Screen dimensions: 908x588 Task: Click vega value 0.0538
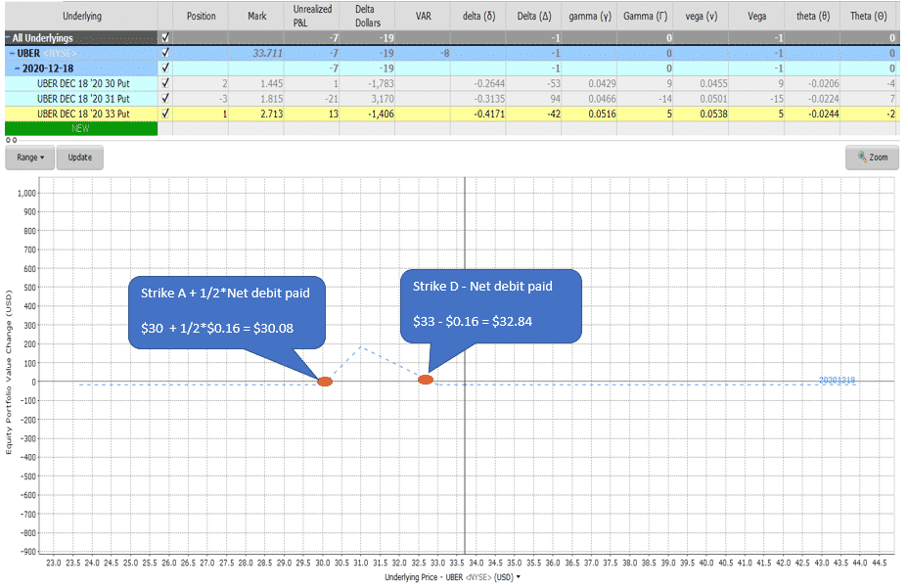[713, 114]
